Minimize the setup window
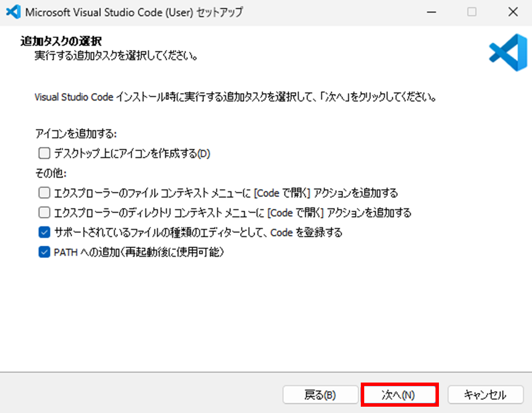The image size is (532, 413). coord(431,11)
